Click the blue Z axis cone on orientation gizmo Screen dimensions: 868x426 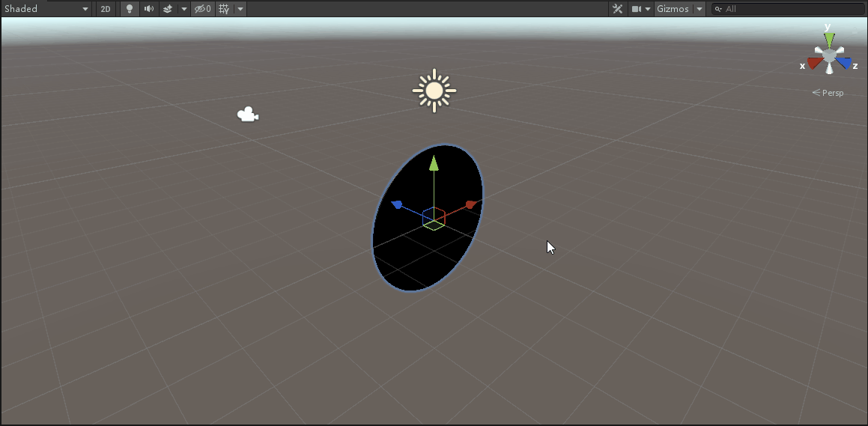pyautogui.click(x=846, y=64)
